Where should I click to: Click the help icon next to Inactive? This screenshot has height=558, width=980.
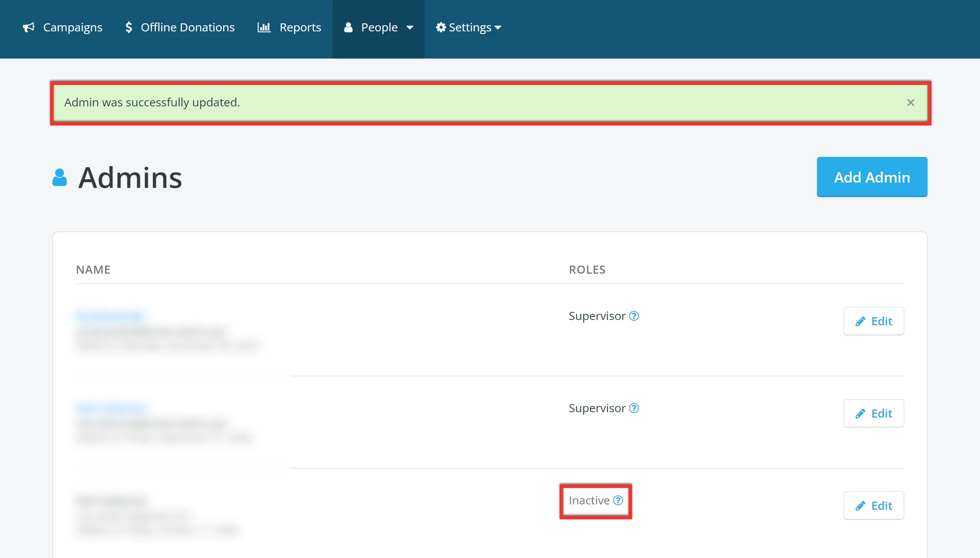[618, 500]
